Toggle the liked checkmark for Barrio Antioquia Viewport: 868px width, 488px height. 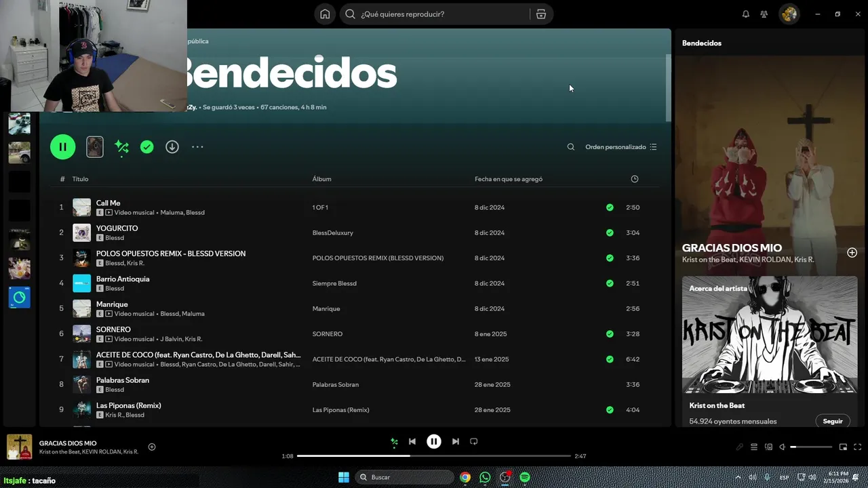point(610,283)
